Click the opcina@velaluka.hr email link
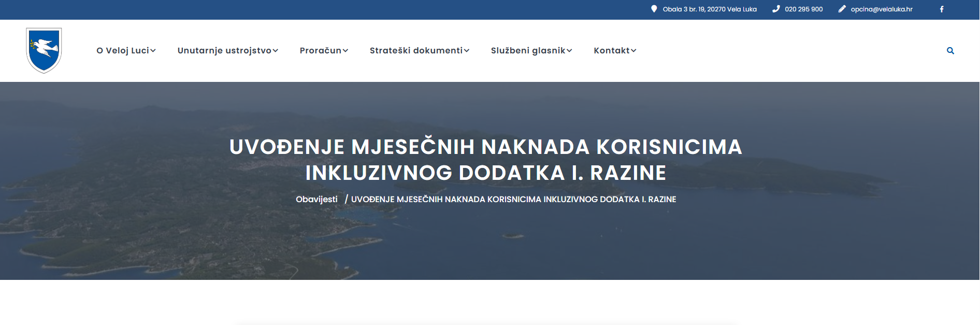 (882, 9)
